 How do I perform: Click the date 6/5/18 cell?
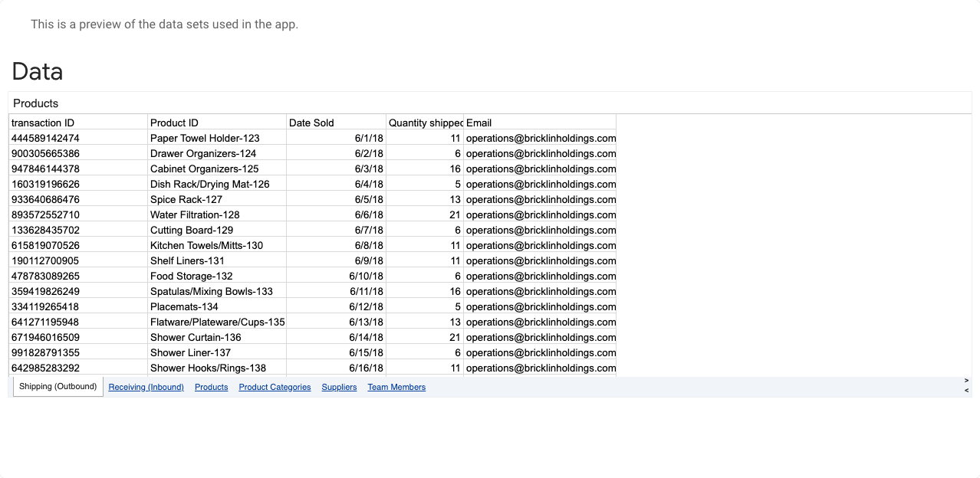(x=337, y=199)
